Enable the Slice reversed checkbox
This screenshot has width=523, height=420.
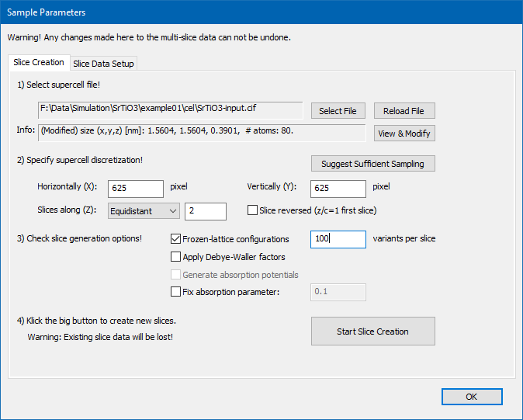[252, 210]
